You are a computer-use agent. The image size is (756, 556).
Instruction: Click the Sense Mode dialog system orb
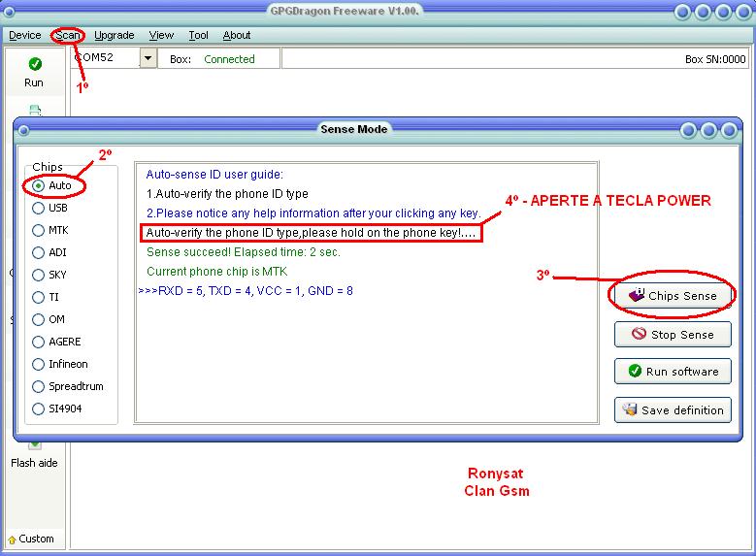(23, 130)
